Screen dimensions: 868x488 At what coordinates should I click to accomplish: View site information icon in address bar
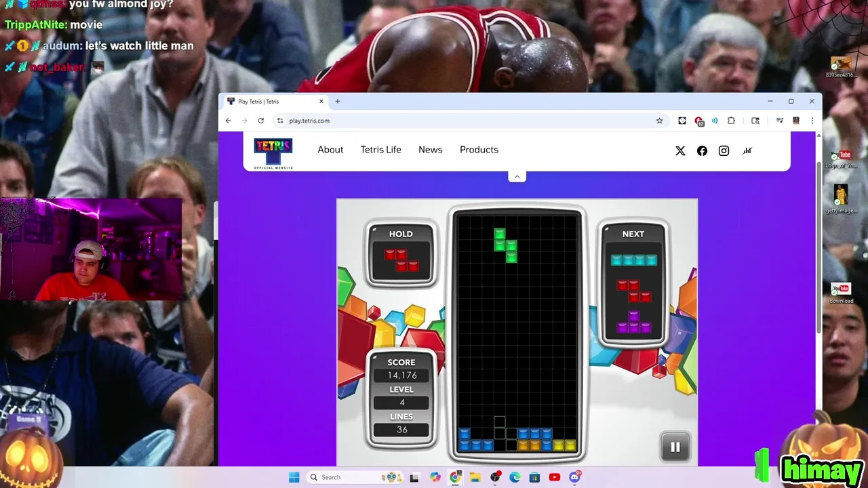click(280, 121)
